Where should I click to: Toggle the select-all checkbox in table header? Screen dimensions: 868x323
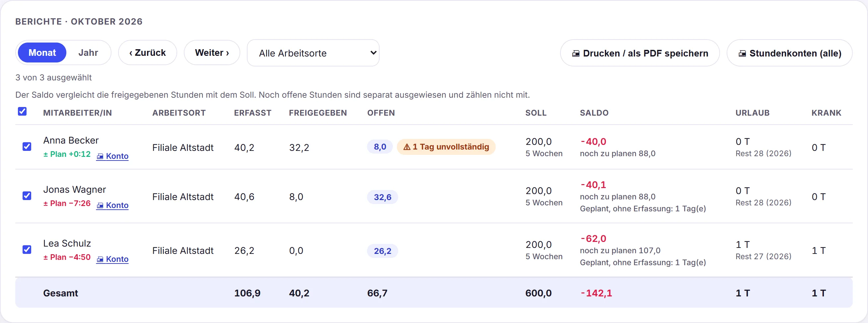pyautogui.click(x=22, y=111)
